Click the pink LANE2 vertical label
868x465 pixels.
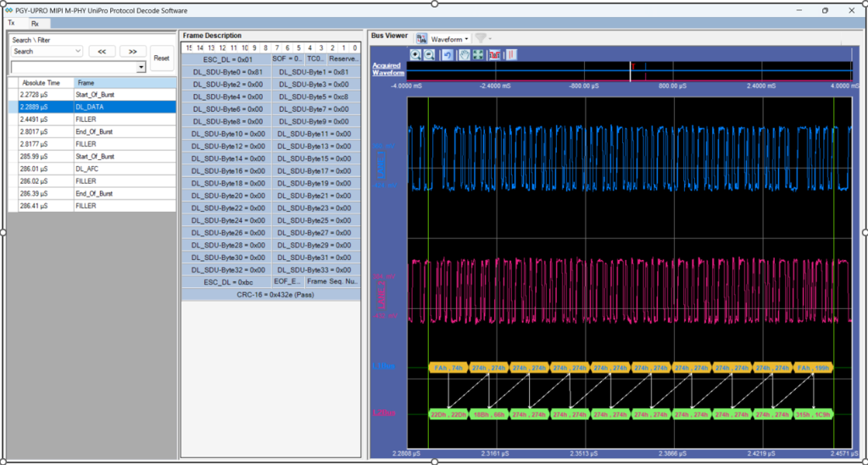pos(381,295)
